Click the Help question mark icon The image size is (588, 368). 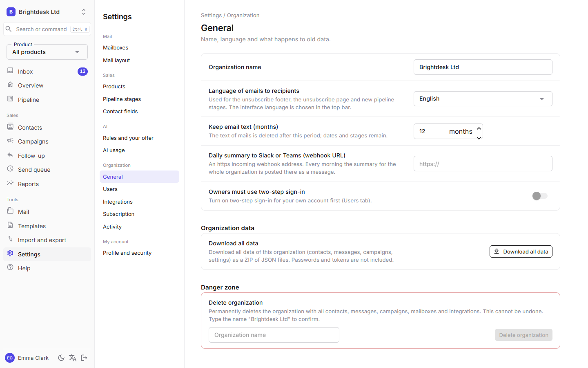10,268
